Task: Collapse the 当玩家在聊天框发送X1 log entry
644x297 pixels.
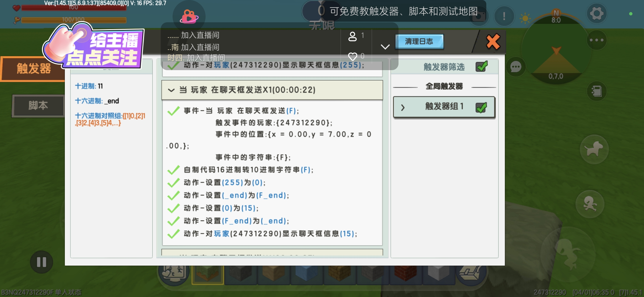Action: tap(171, 90)
